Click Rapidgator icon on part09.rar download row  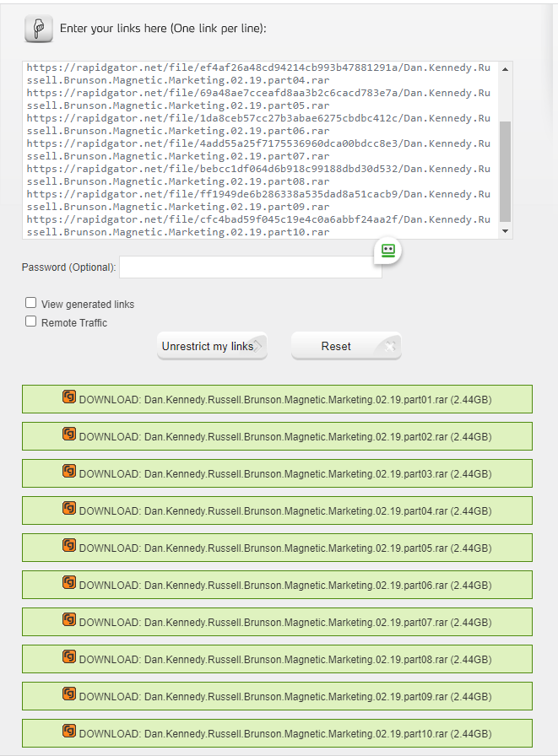pos(69,694)
